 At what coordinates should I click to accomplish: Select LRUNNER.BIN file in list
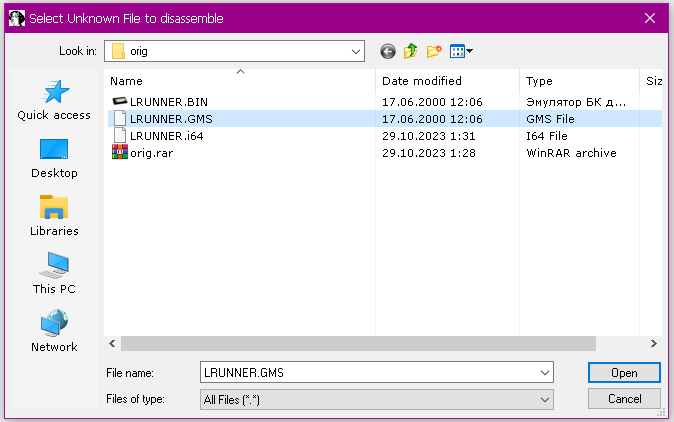(167, 102)
